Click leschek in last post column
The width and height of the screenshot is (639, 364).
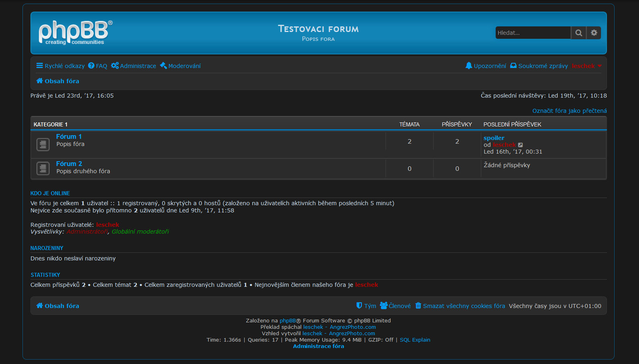point(504,145)
